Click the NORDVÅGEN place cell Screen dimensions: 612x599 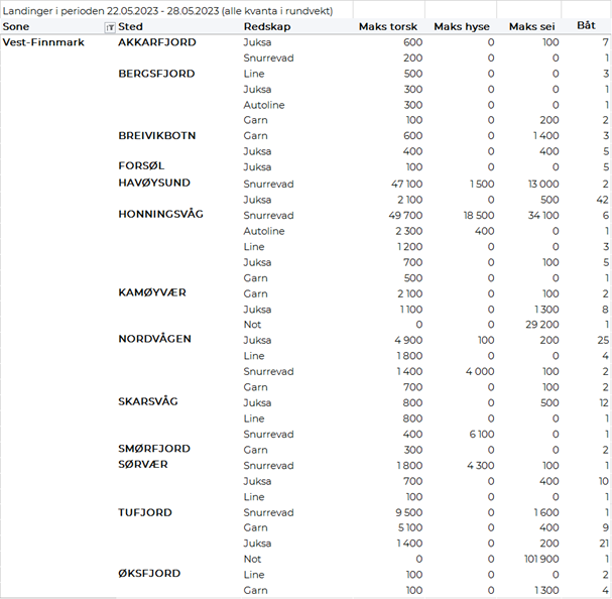(x=155, y=339)
